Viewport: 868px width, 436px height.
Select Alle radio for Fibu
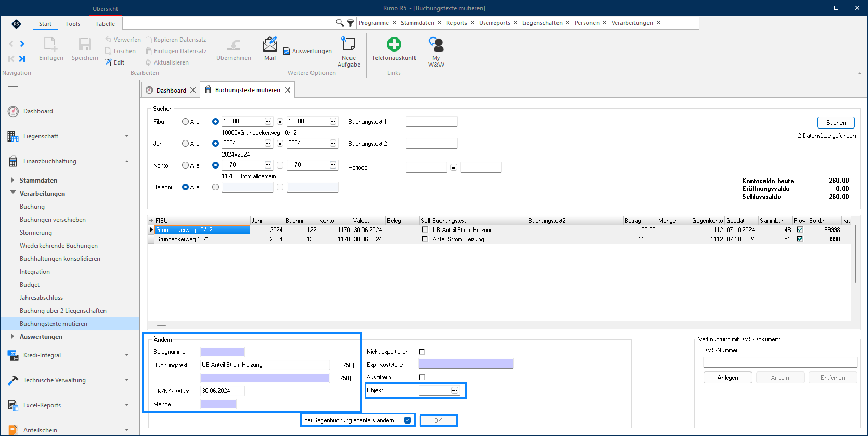click(185, 122)
